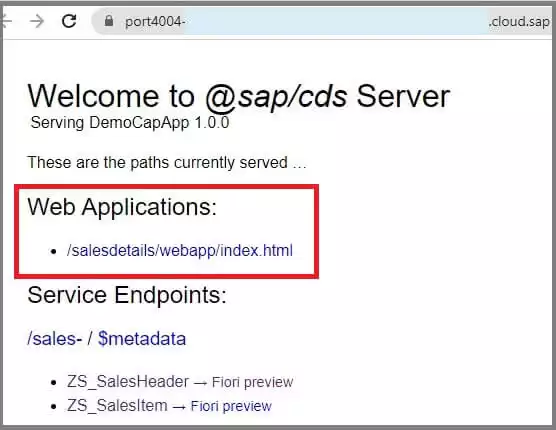Click the .cloud.sap part of the URL
Viewport: 556px width, 430px height.
click(519, 22)
